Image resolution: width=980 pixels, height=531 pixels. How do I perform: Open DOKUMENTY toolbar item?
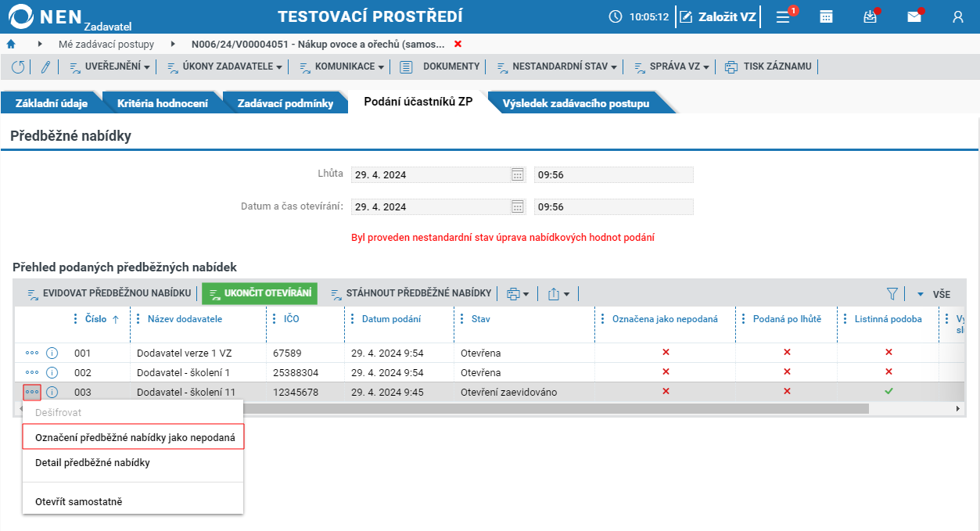tap(440, 67)
